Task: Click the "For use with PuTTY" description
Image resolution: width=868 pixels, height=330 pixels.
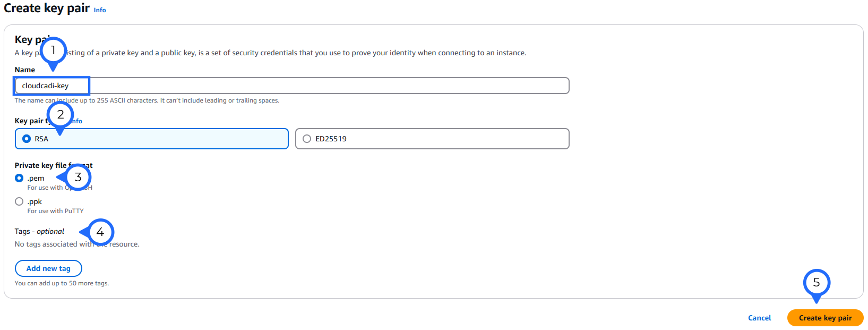Action: click(55, 211)
